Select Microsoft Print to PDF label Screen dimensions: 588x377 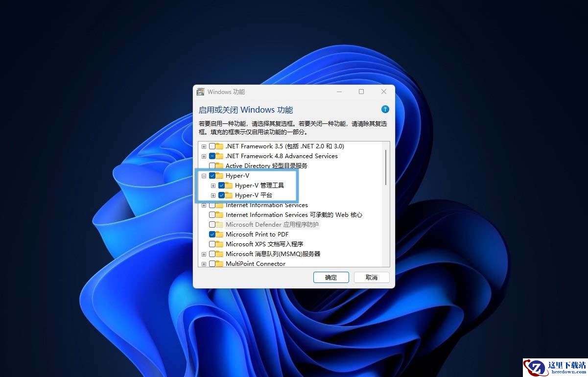tap(257, 234)
